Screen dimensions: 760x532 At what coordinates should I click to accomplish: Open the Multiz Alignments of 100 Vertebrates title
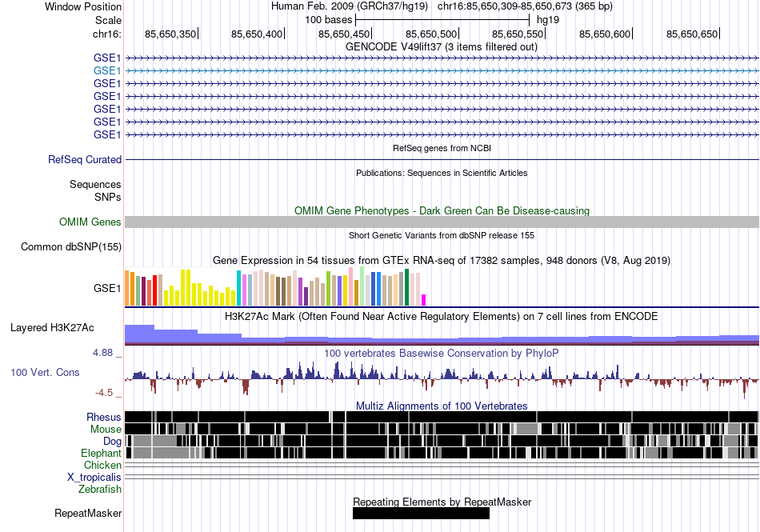[442, 406]
